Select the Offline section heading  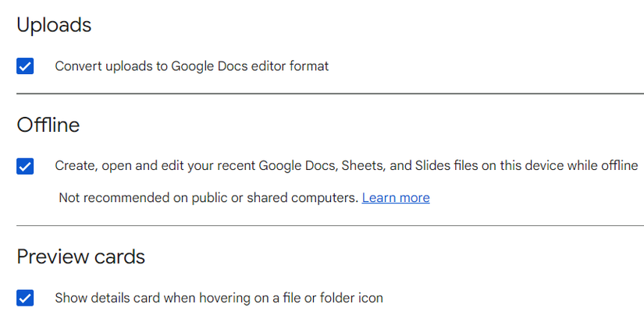tap(48, 125)
